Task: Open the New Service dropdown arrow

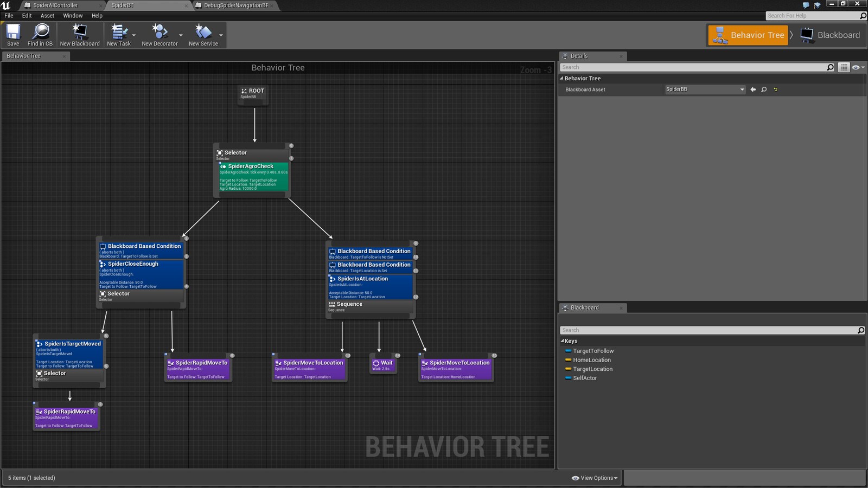Action: pyautogui.click(x=221, y=35)
